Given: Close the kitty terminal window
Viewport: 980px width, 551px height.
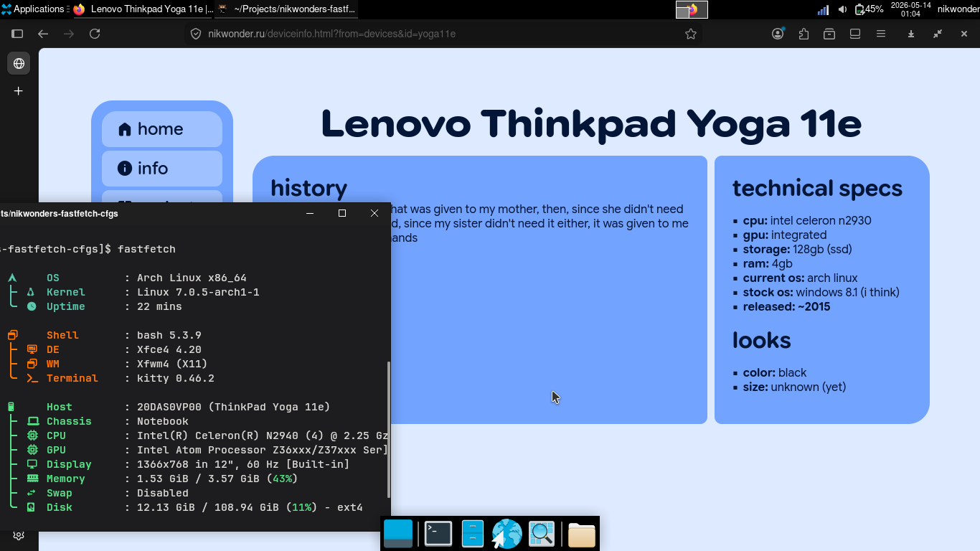Looking at the screenshot, I should 374,213.
